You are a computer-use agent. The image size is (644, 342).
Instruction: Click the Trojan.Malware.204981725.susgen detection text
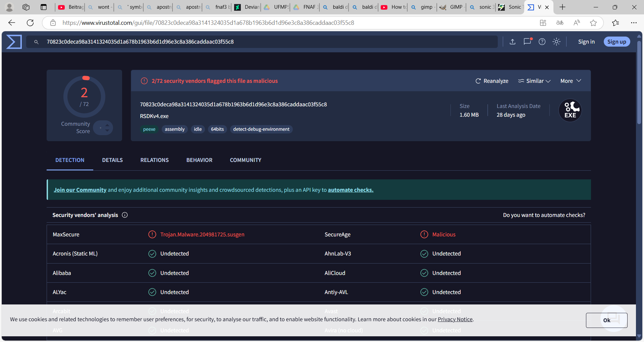(202, 234)
